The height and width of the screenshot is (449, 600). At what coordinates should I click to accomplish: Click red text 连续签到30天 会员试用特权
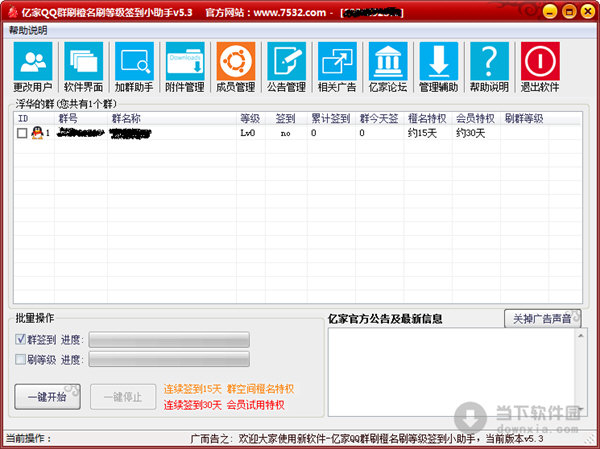click(x=224, y=405)
